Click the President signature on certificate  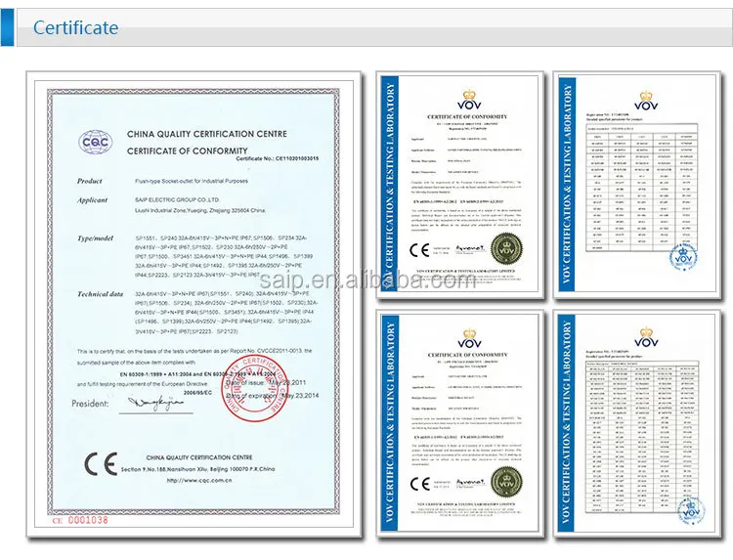155,403
